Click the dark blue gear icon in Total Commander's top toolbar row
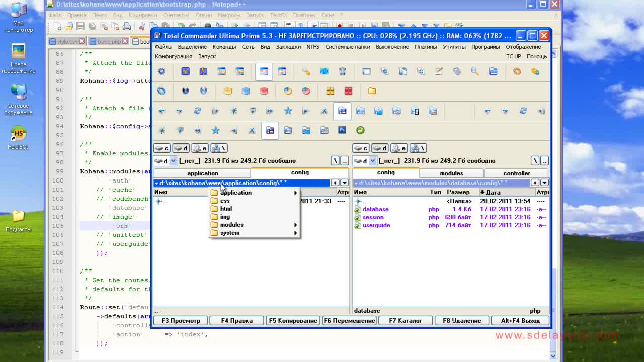 coord(162,72)
